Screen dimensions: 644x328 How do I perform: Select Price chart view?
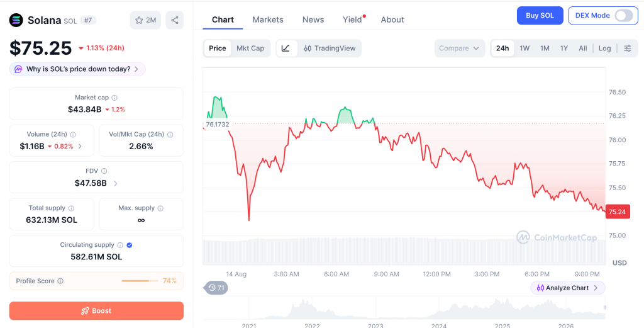point(217,48)
